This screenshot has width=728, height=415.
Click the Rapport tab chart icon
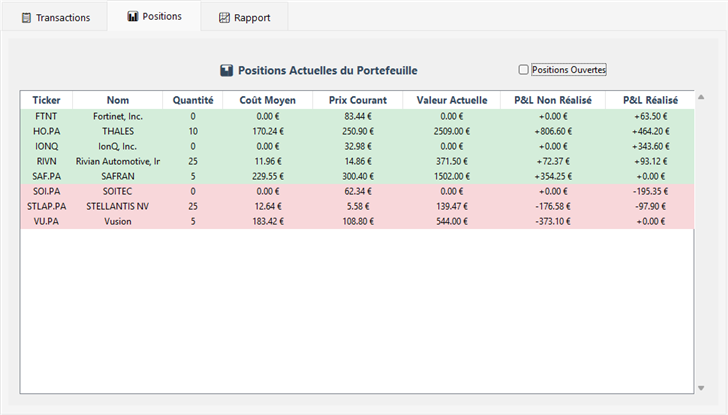click(x=224, y=18)
